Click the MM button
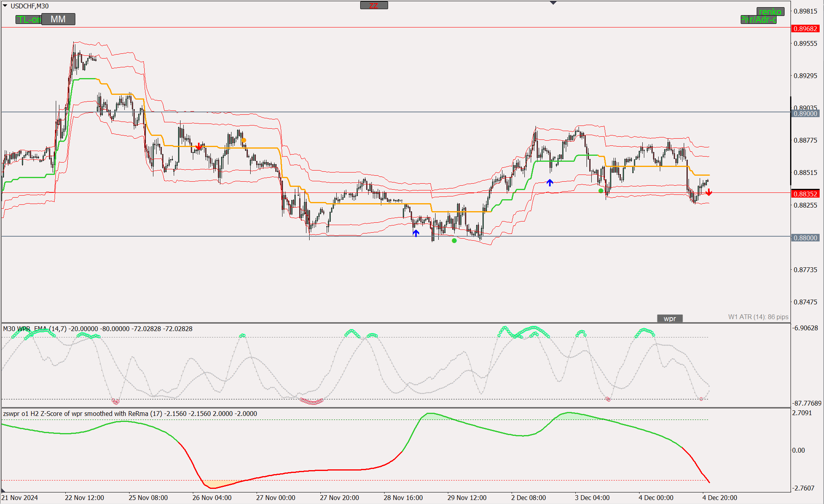824x504 pixels. point(58,19)
